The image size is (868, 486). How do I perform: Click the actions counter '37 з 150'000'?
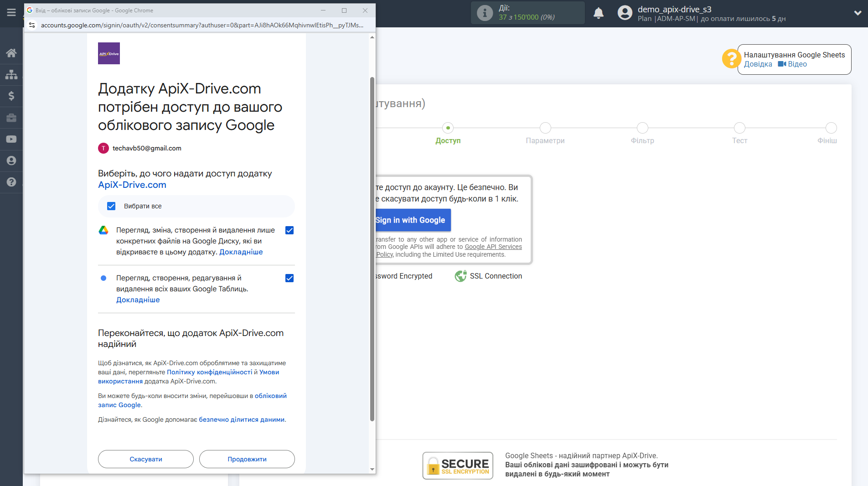coord(527,17)
